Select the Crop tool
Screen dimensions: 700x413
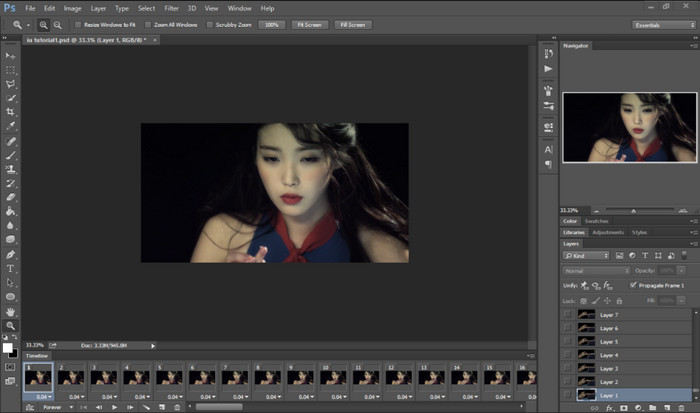(x=11, y=112)
